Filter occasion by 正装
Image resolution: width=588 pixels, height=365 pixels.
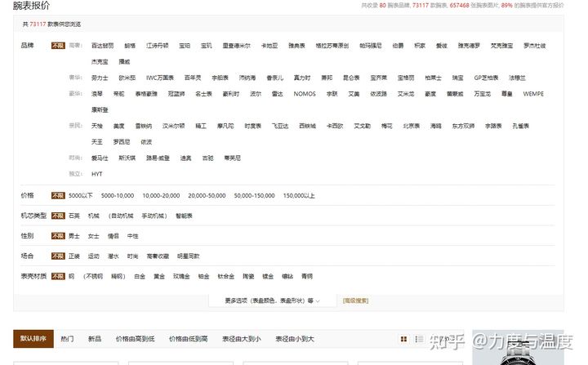74,256
